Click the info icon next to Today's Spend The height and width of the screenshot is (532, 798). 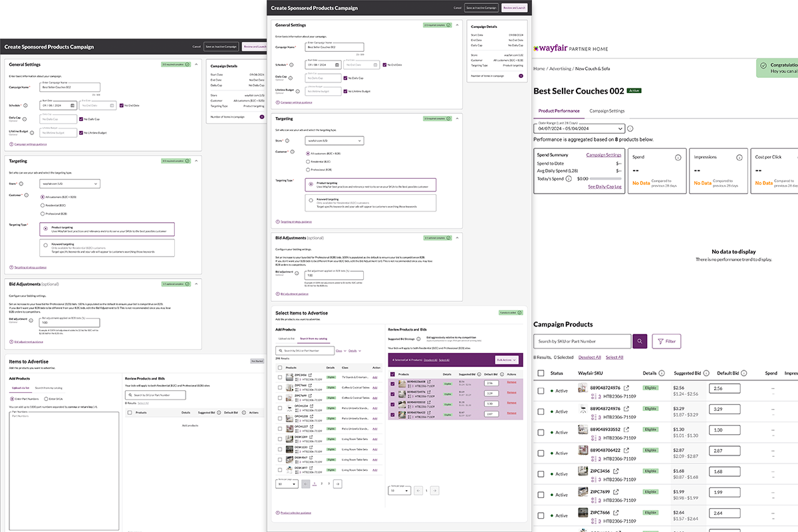click(x=569, y=179)
